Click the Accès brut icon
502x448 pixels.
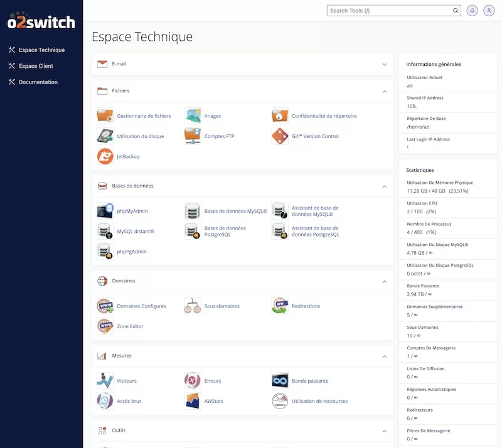pyautogui.click(x=105, y=401)
